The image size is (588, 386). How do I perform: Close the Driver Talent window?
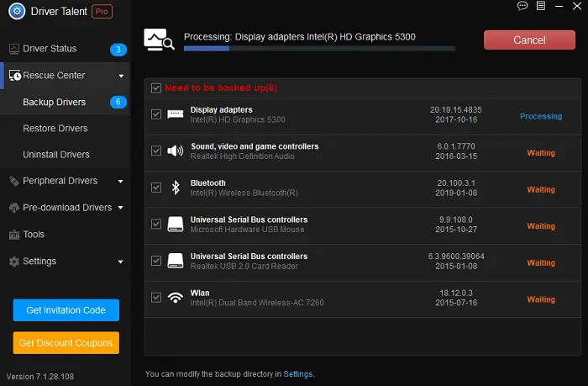coord(577,6)
